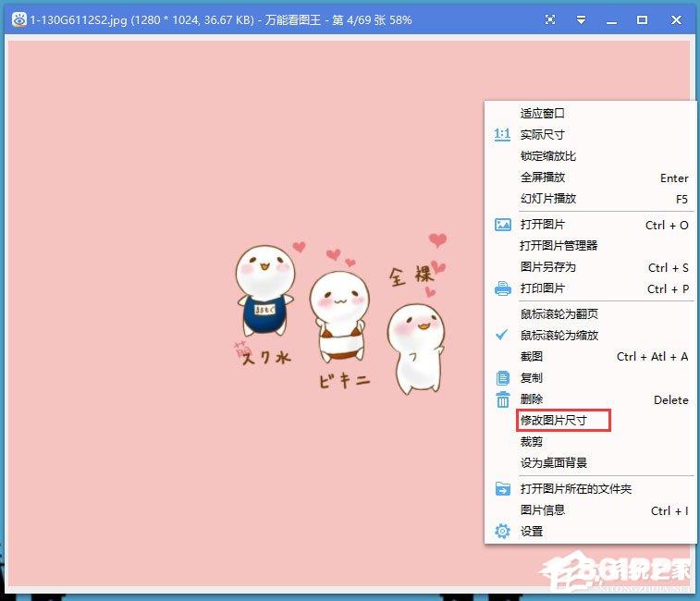700x601 pixels.
Task: Toggle the fullscreen icon in title bar
Action: (550, 19)
